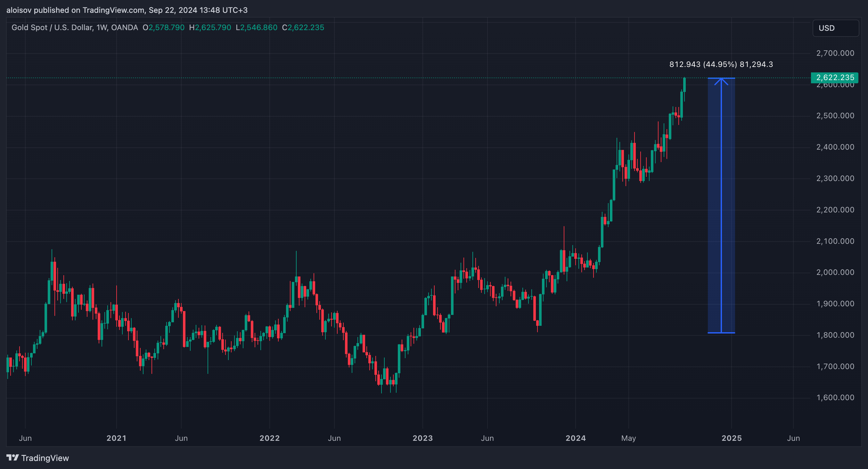Click the 2023 year label on the time axis
Viewport: 868px width, 469px height.
(422, 438)
